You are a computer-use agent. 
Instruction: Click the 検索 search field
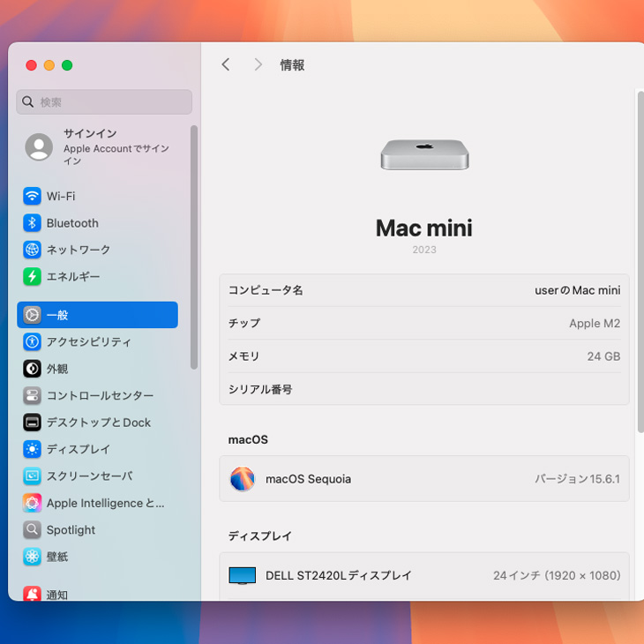(104, 101)
